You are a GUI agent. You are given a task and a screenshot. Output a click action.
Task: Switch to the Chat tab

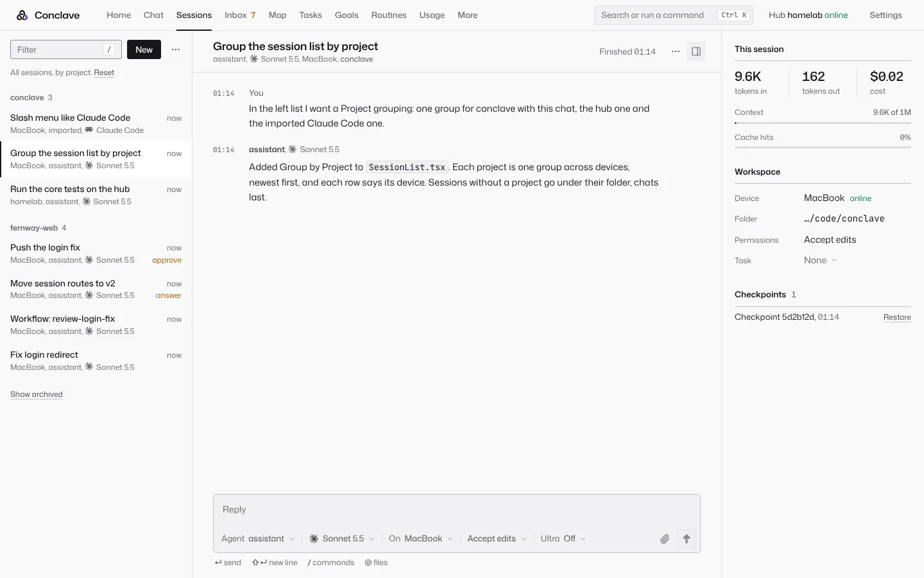[153, 15]
